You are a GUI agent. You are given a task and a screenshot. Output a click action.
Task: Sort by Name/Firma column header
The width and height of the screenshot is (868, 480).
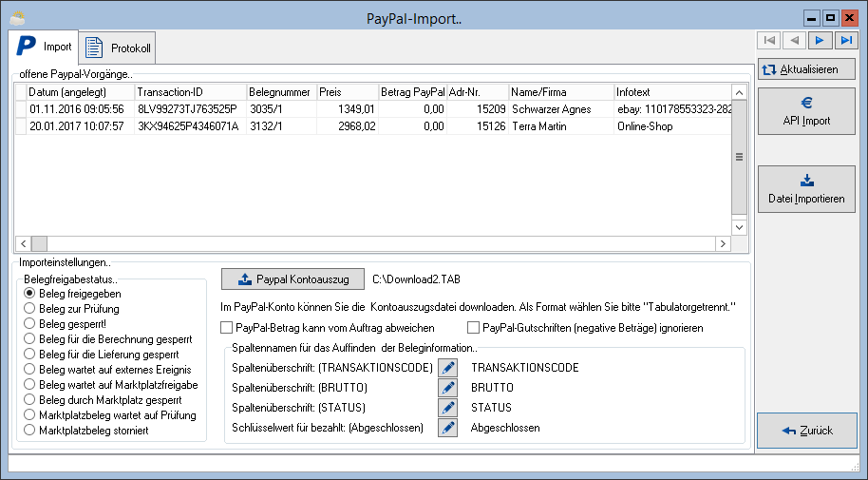561,92
